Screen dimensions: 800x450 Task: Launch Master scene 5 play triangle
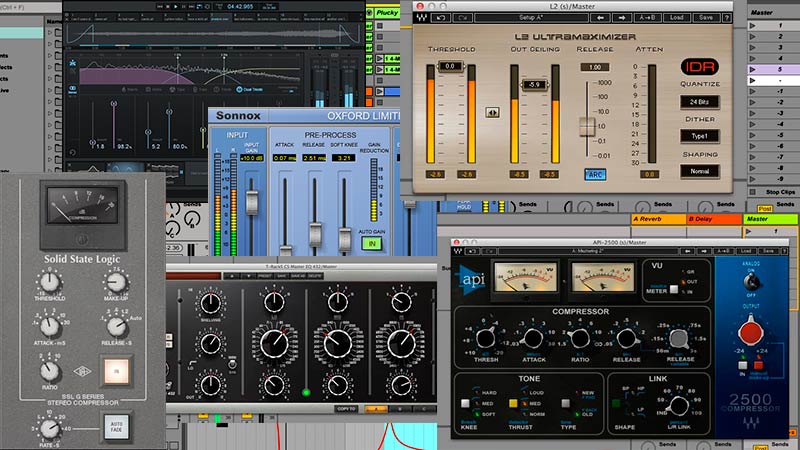[x=752, y=69]
